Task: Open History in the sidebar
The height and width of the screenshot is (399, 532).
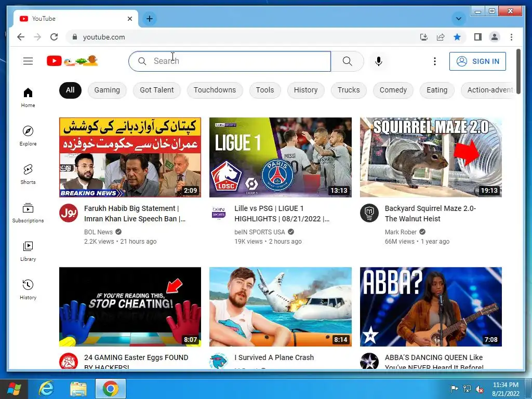Action: [28, 289]
